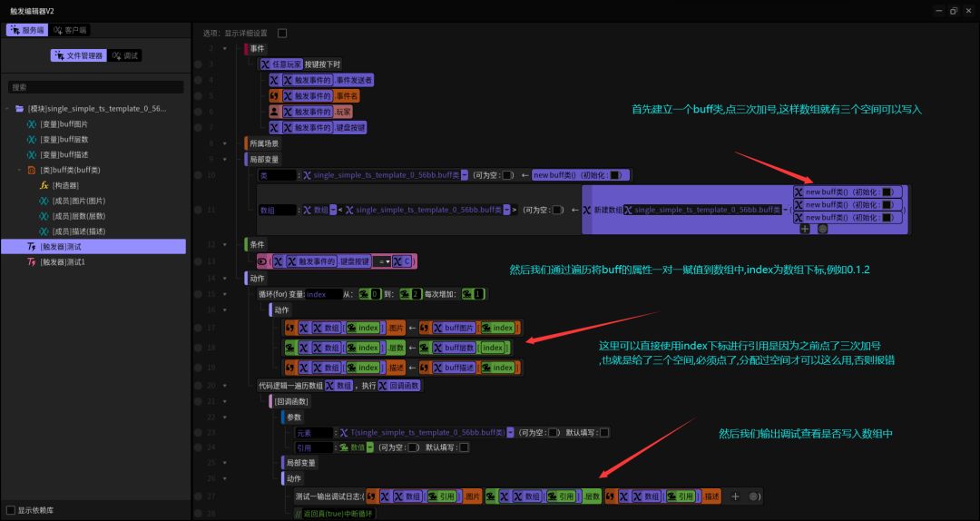
Task: Add array element with the plus icon
Action: pos(805,229)
